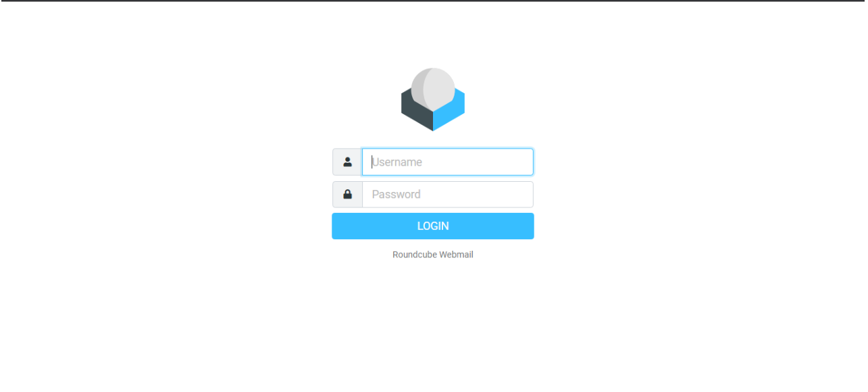The height and width of the screenshot is (392, 868).
Task: Click the Username placeholder text
Action: pyautogui.click(x=397, y=162)
